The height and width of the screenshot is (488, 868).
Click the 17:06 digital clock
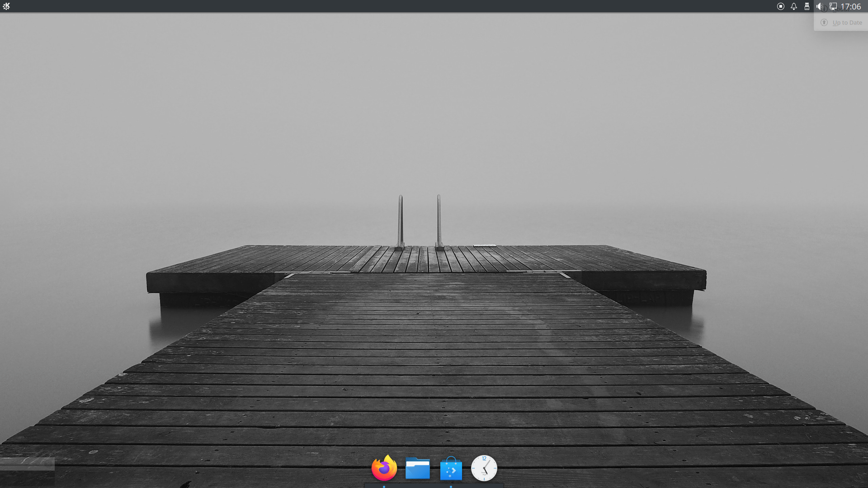pos(850,6)
